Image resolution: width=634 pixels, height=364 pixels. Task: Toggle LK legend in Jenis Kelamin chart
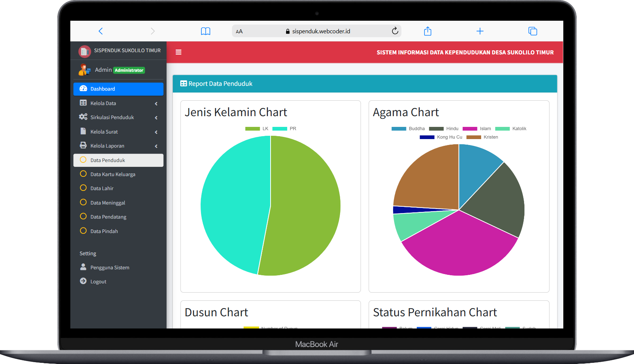256,129
